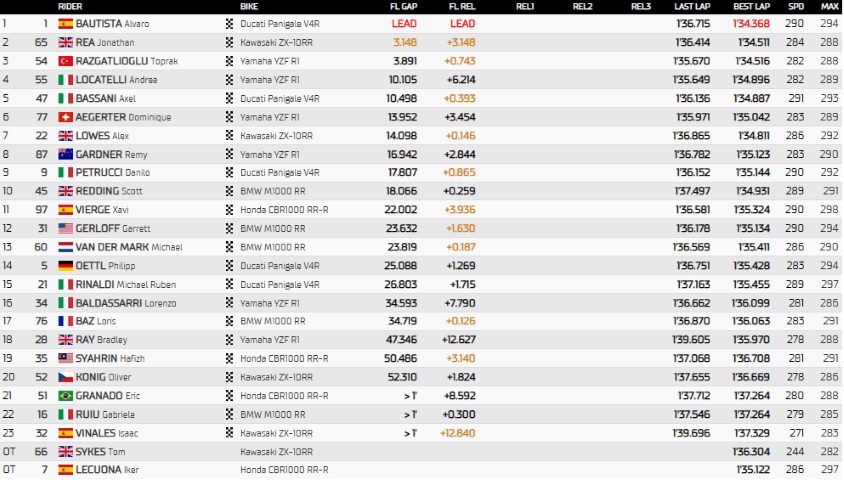Click Bautista's red best lap 1'34.368
This screenshot has width=844, height=480.
[751, 24]
